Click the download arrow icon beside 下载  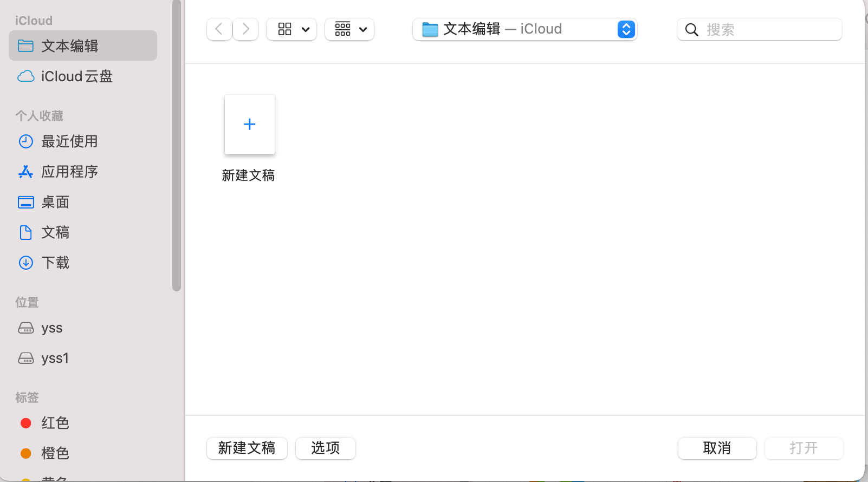(26, 263)
